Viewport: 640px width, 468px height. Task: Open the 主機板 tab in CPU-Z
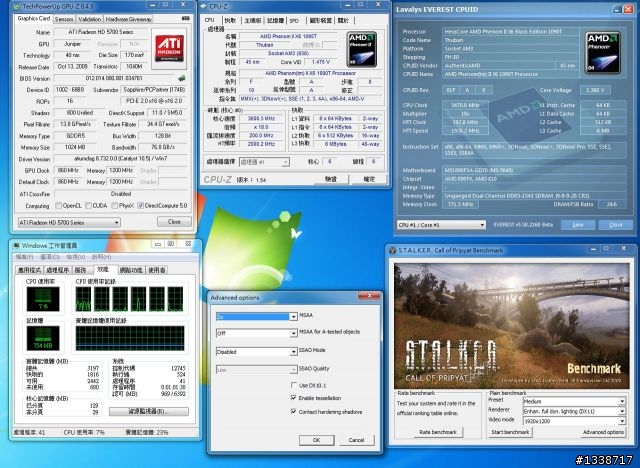coord(253,20)
